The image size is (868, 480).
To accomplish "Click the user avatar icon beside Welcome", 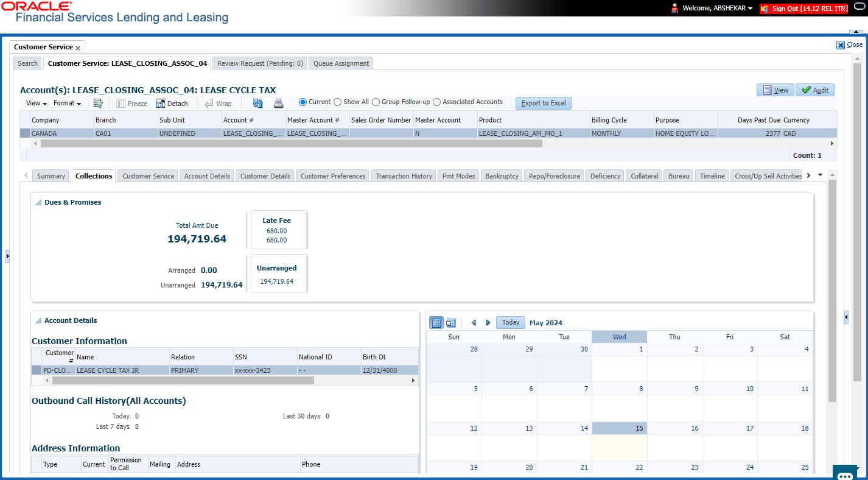I will click(674, 8).
